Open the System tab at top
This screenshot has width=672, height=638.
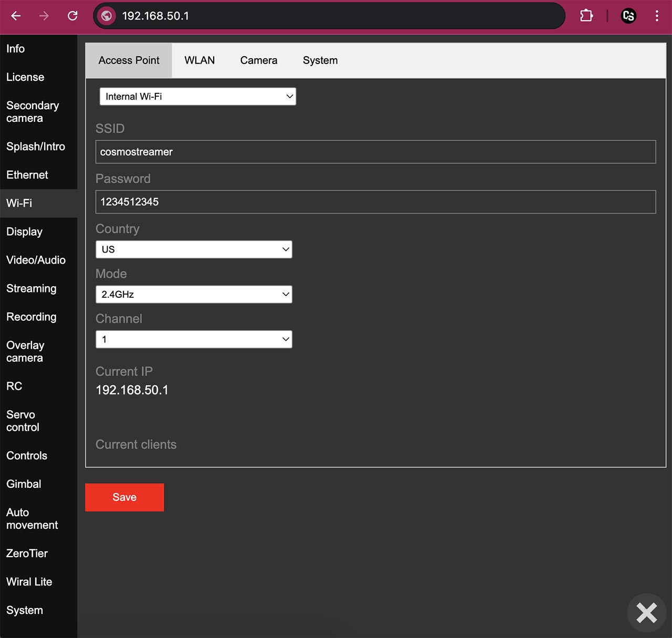point(320,60)
